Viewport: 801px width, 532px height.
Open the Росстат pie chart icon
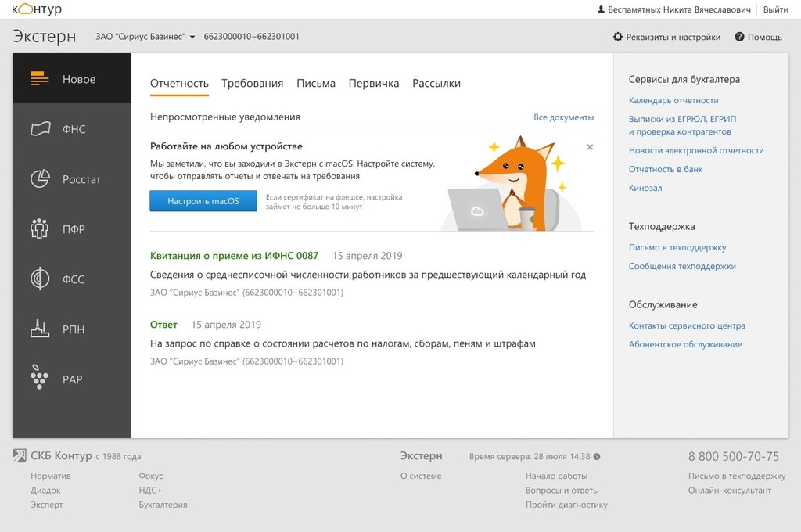coord(40,179)
